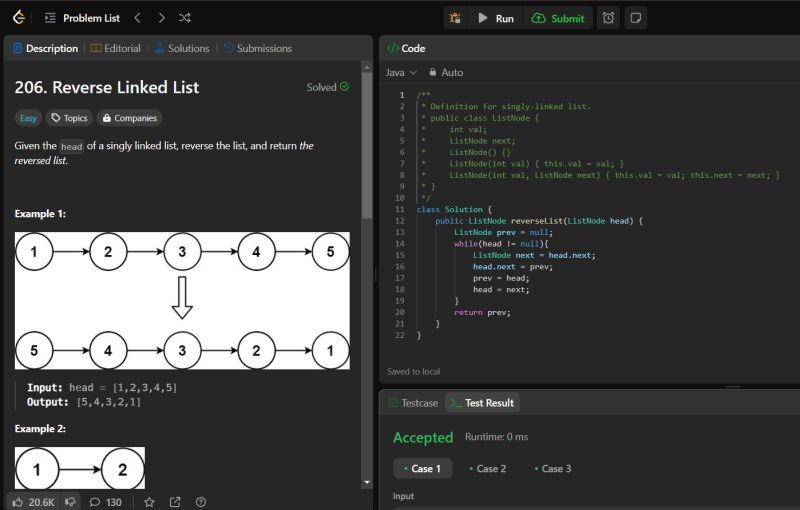Click the description scrollbar down arrow

point(367,482)
